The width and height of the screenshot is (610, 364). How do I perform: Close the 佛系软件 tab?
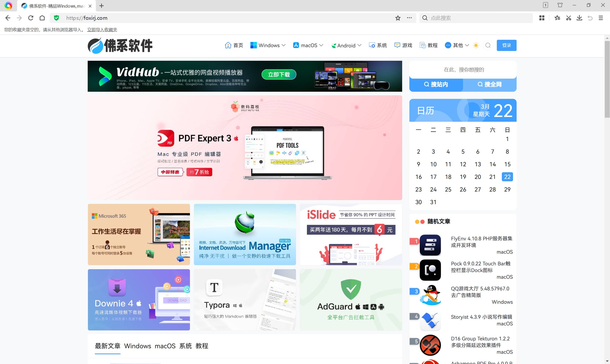tap(90, 6)
